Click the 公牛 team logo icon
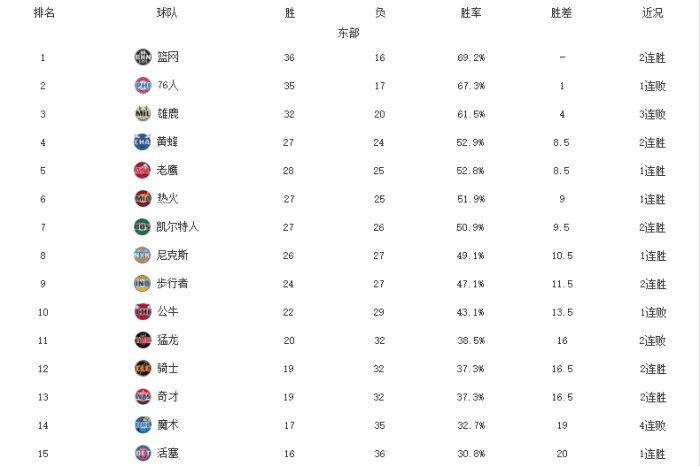 point(142,312)
